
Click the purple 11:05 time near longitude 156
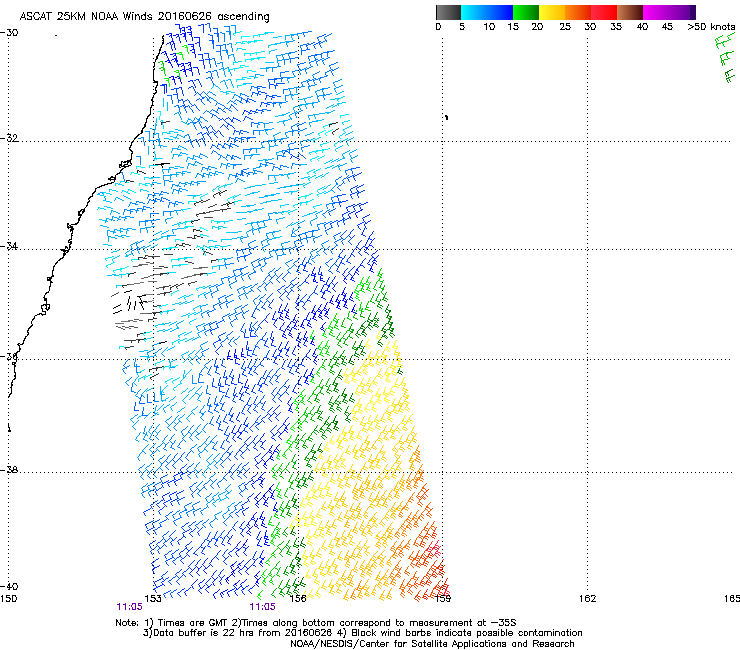click(262, 607)
